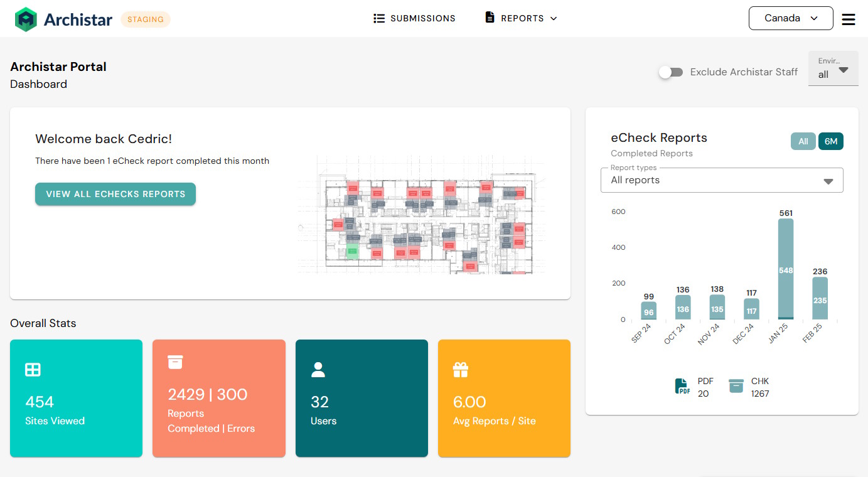Click the Archistar logo icon
This screenshot has height=477, width=868.
click(x=26, y=19)
